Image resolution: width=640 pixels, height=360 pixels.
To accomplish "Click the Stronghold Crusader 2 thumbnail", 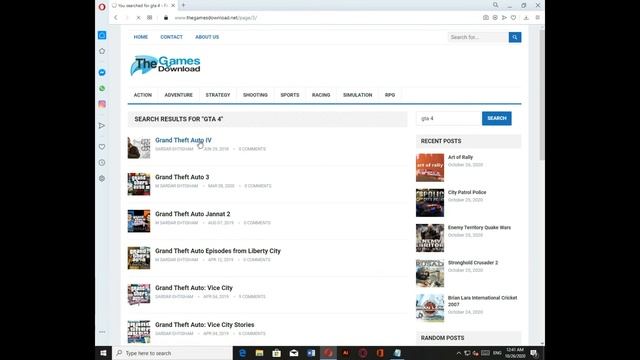I will [x=430, y=273].
